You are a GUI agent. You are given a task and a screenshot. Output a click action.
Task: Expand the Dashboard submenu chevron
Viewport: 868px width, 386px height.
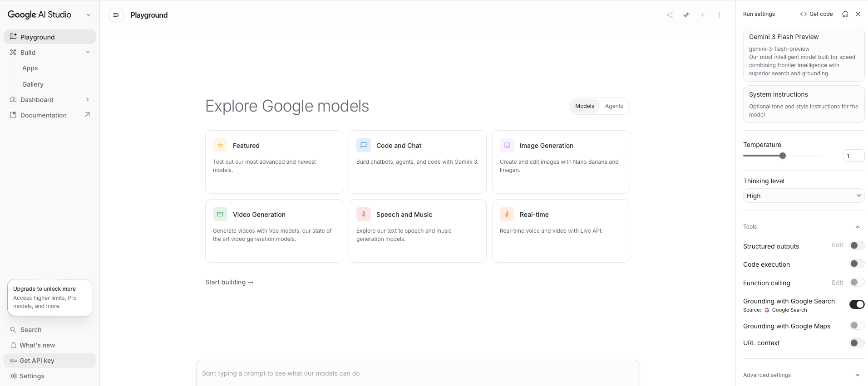tap(88, 99)
